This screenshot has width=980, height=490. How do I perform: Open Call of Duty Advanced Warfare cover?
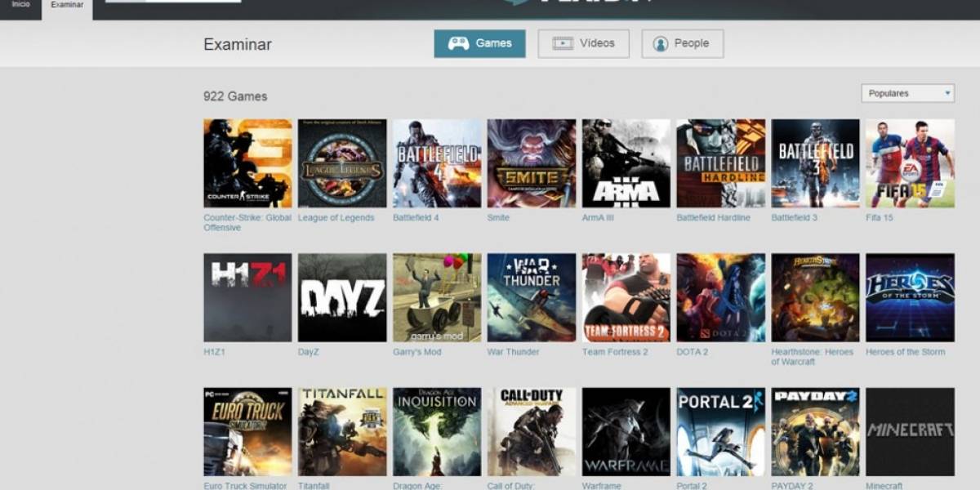coord(532,431)
